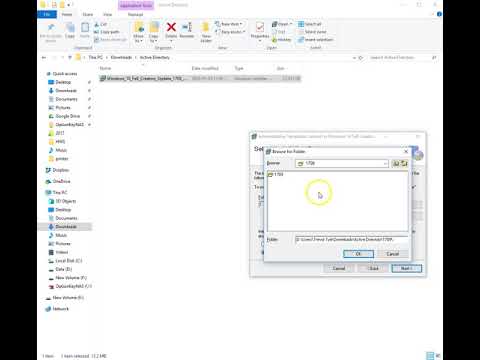The width and height of the screenshot is (480, 360).
Task: Click the back arrow in Explorer navigation
Action: (x=44, y=58)
